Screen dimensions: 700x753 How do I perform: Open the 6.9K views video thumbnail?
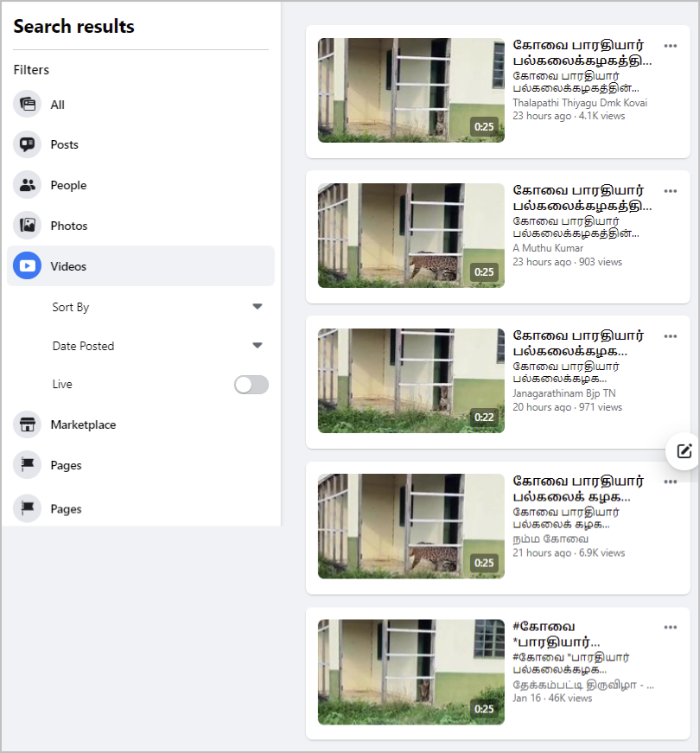[411, 526]
